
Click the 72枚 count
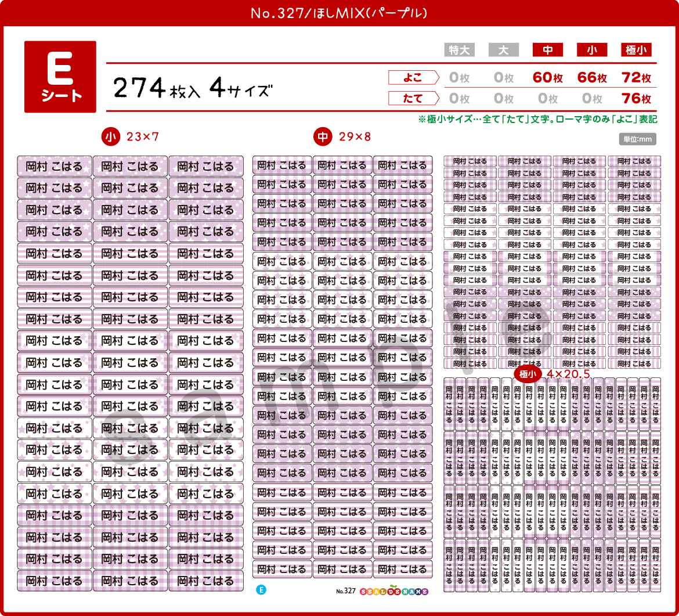point(636,78)
